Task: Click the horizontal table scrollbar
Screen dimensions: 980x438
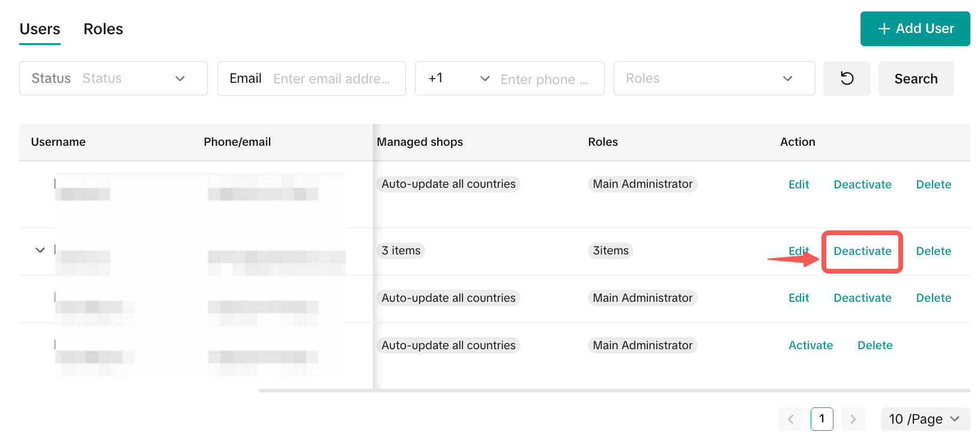Action: coord(612,391)
